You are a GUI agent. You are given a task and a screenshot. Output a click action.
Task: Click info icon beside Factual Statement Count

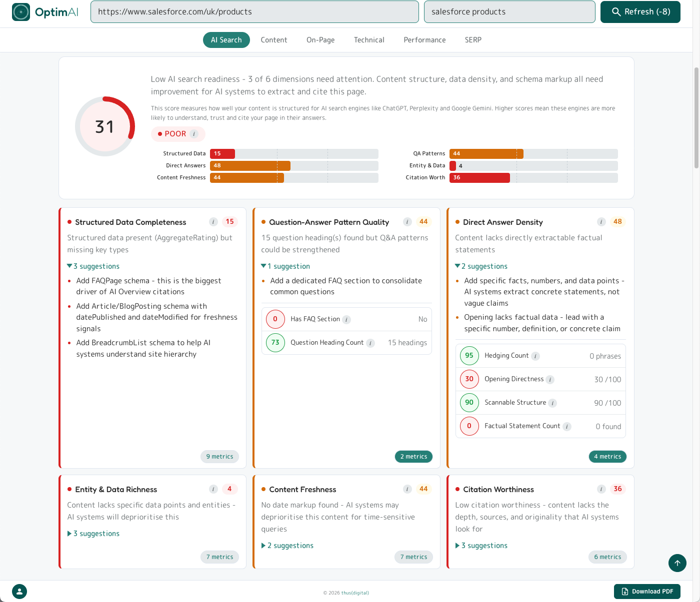(x=567, y=427)
